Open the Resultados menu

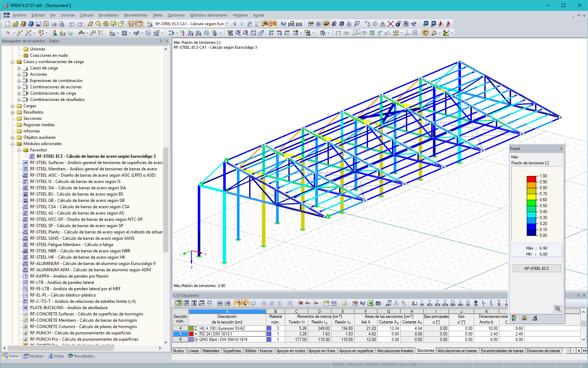[x=108, y=15]
